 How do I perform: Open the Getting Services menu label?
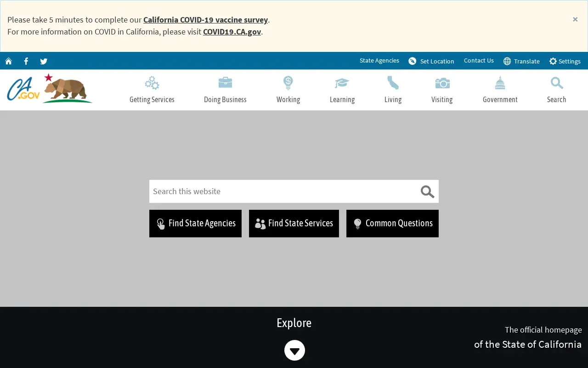point(152,100)
